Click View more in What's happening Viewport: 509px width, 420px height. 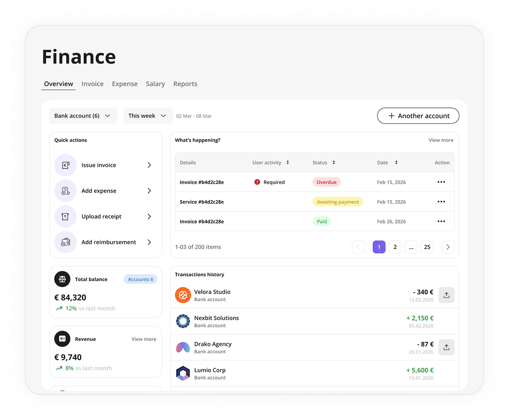point(441,140)
